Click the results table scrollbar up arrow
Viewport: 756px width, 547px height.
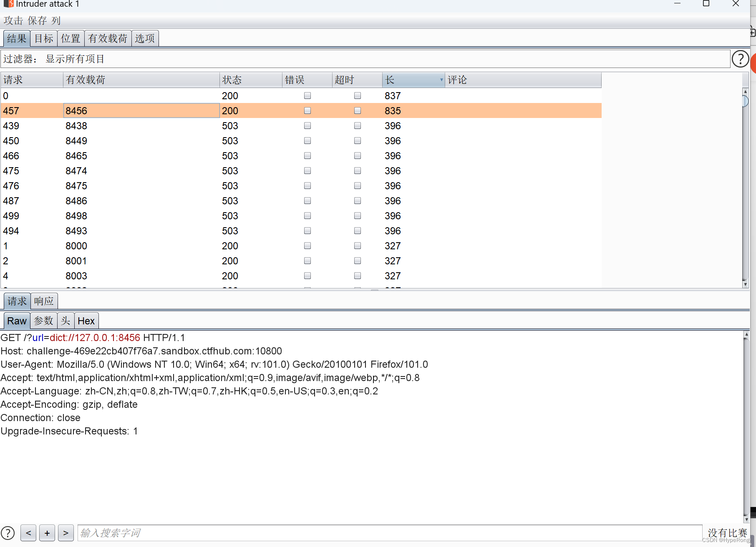point(746,91)
